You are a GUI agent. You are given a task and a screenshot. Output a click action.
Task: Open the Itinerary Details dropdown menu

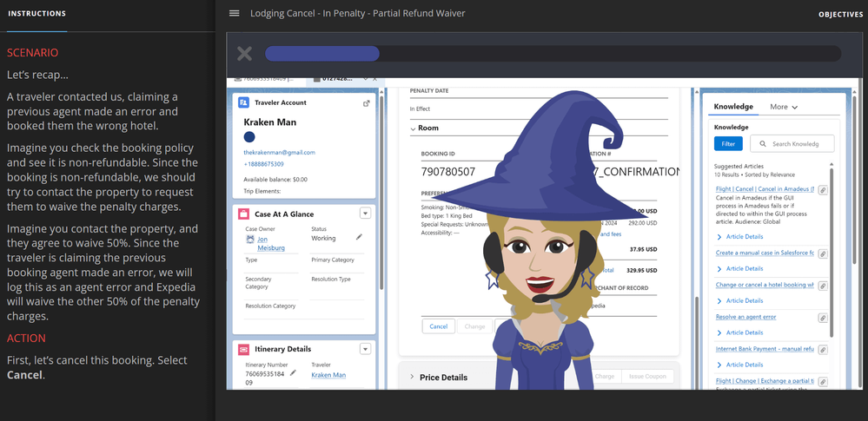tap(365, 349)
